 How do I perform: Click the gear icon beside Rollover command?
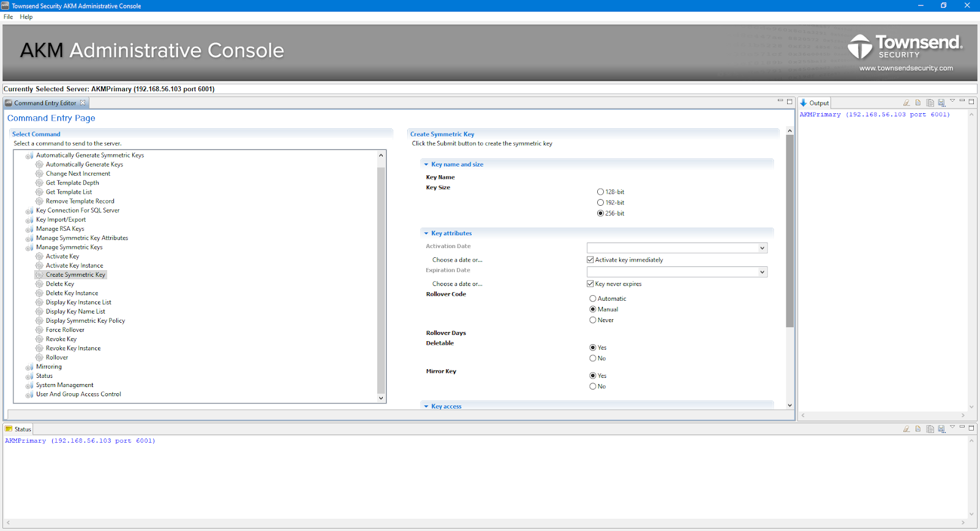tap(39, 358)
